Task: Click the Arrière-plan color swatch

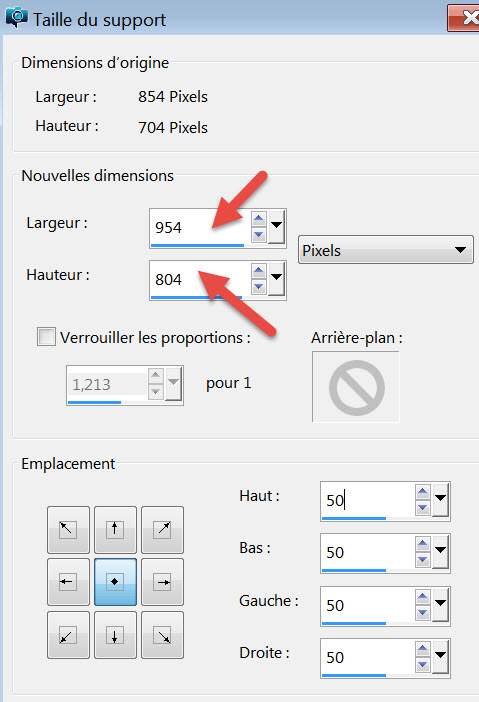Action: click(356, 387)
